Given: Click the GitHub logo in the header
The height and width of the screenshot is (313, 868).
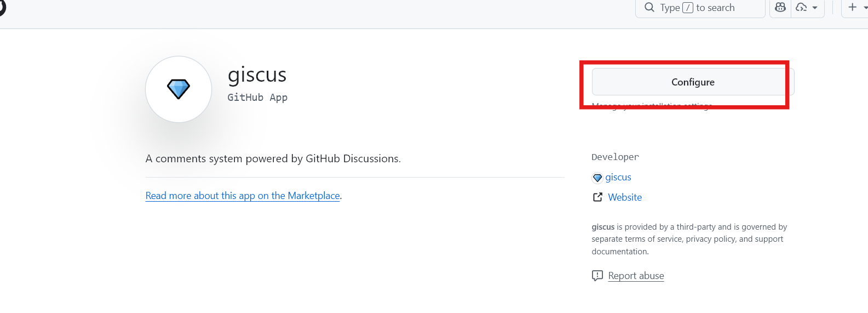Looking at the screenshot, I should click(x=2, y=8).
